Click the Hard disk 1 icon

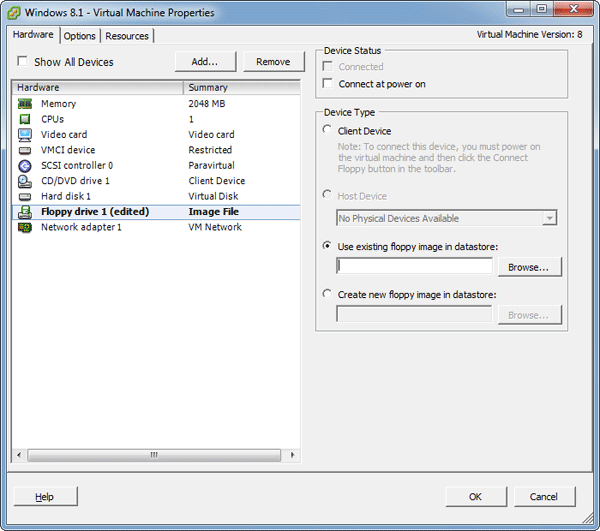(x=25, y=196)
